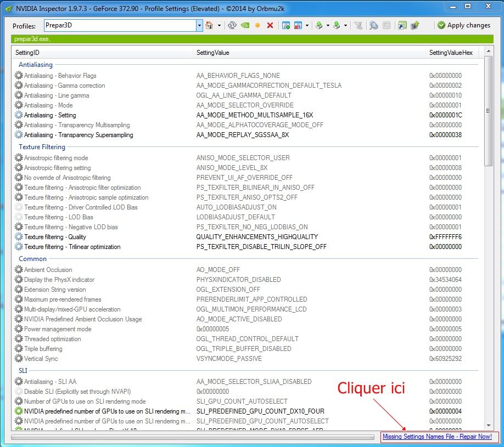Click the remove application from profile icon

coord(298,25)
